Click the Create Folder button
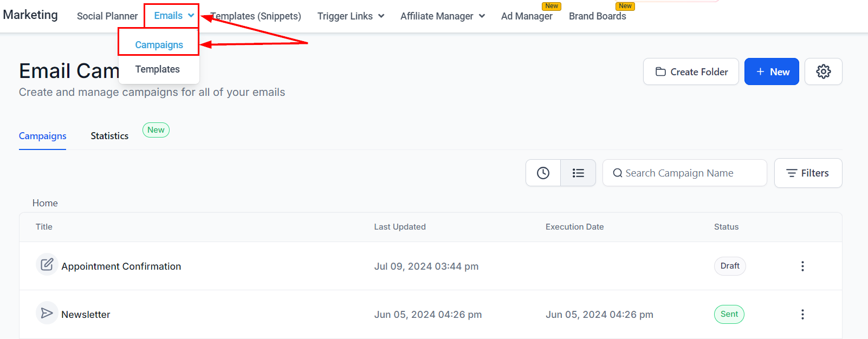The height and width of the screenshot is (339, 868). point(691,71)
